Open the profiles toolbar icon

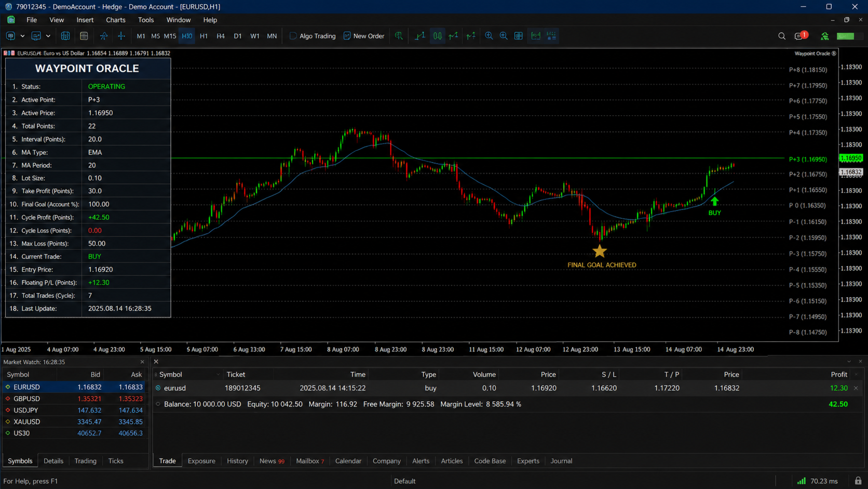click(x=36, y=36)
